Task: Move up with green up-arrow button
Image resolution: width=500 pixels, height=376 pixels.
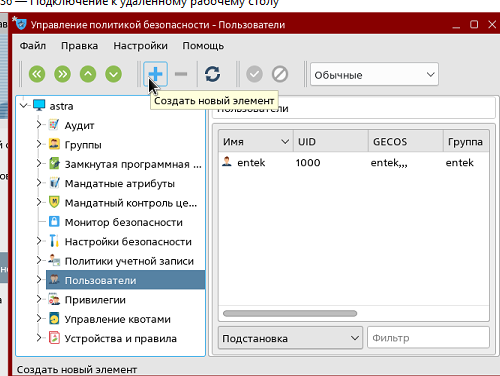Action: click(88, 74)
